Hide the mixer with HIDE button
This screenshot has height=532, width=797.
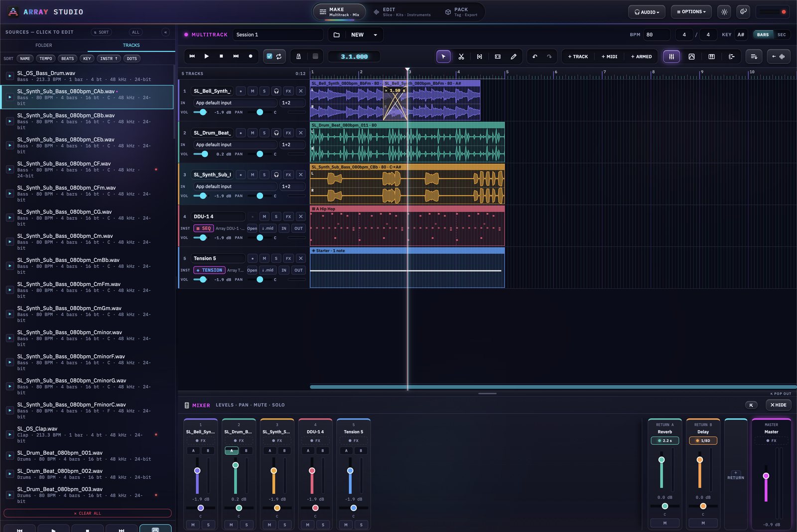778,405
